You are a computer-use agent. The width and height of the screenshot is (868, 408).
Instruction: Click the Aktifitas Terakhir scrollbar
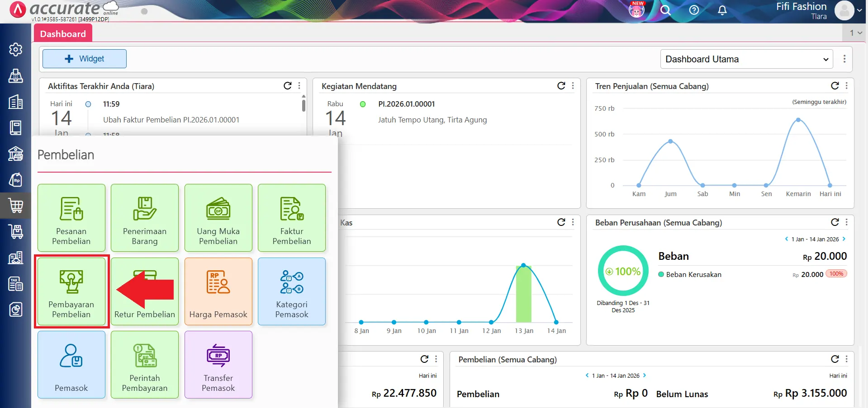click(x=304, y=105)
